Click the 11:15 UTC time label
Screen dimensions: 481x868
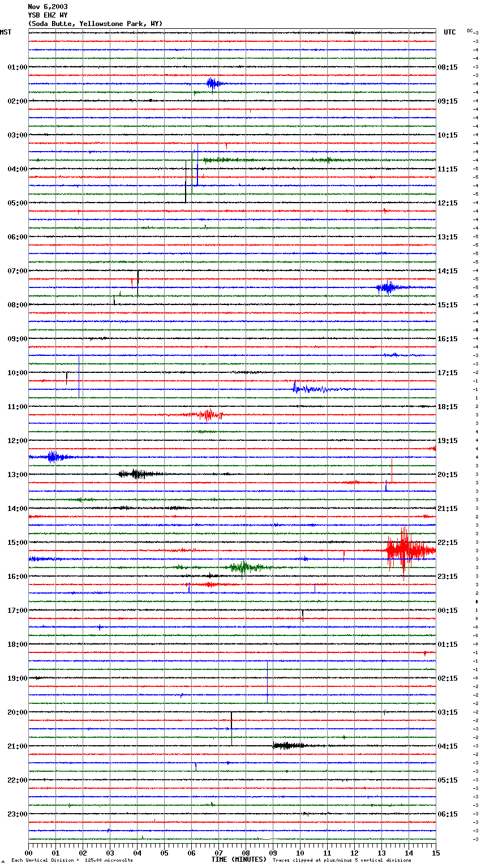pos(448,169)
